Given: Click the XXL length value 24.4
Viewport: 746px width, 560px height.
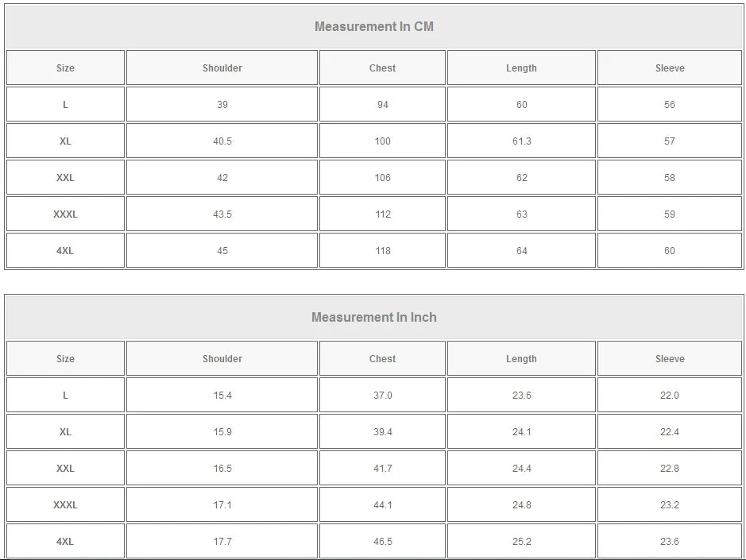Looking at the screenshot, I should (521, 469).
